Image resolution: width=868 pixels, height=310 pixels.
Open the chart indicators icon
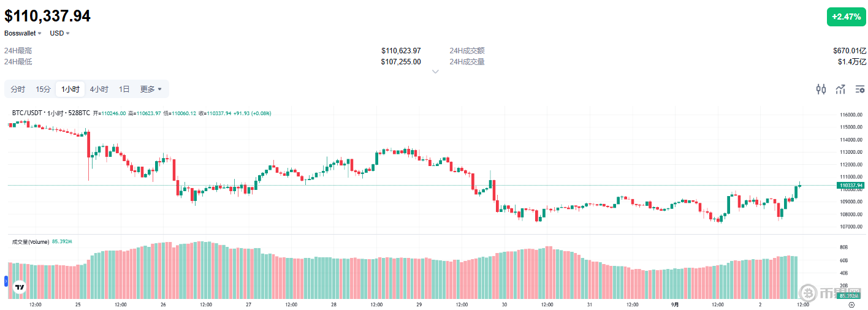coord(840,89)
